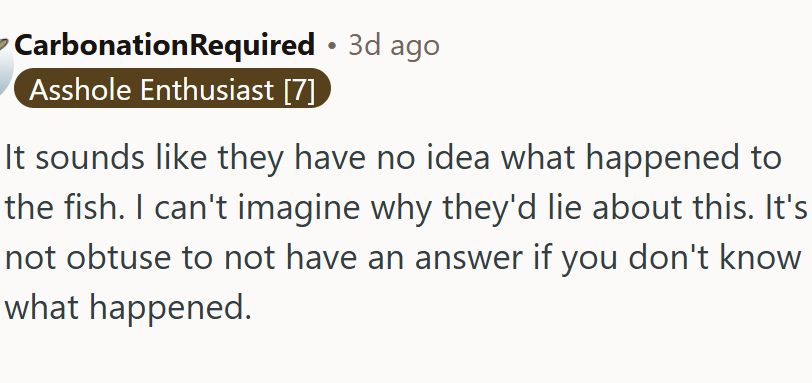Screen dimensions: 812x383
Task: Click the word 'lie' in the comment
Action: (562, 207)
